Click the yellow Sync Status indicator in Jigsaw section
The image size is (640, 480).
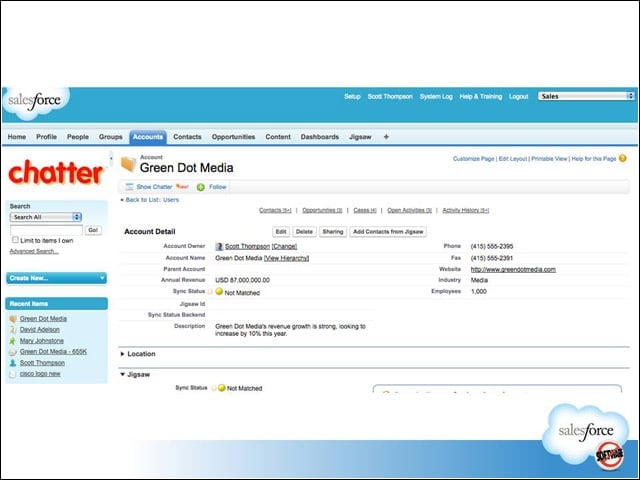pos(222,388)
